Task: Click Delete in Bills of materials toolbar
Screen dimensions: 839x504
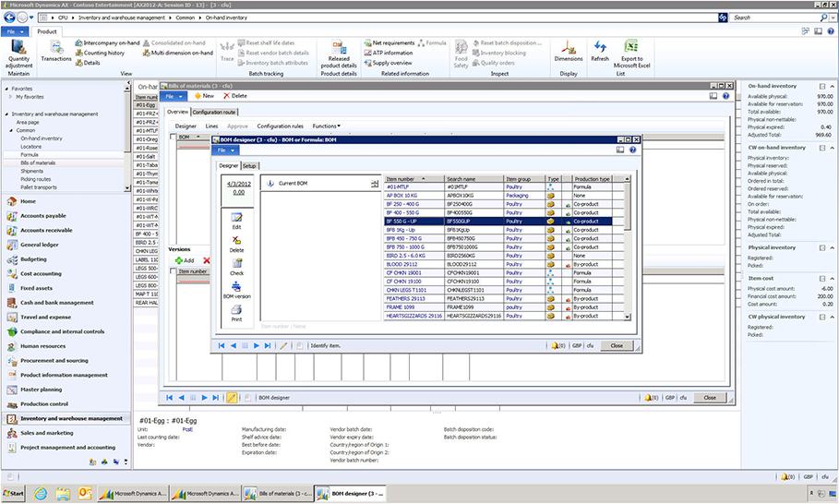Action: [234, 96]
